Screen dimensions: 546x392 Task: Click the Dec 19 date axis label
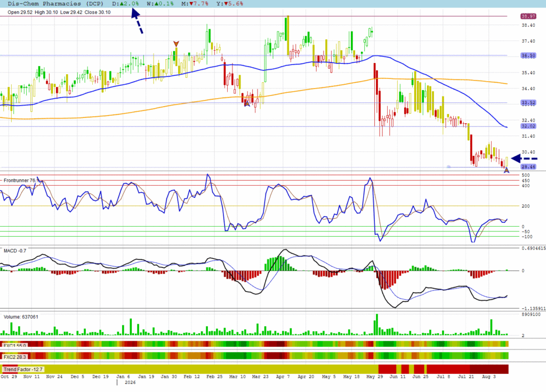pos(100,377)
